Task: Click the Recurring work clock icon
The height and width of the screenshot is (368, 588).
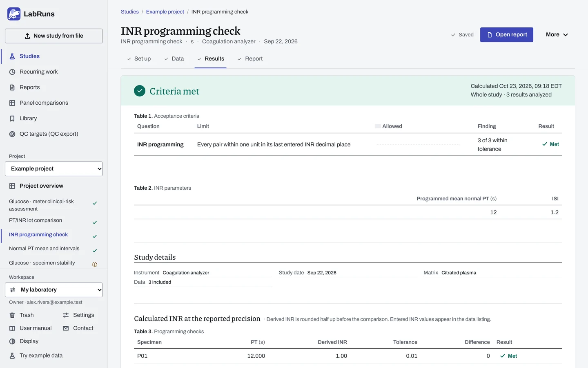Action: pyautogui.click(x=12, y=72)
